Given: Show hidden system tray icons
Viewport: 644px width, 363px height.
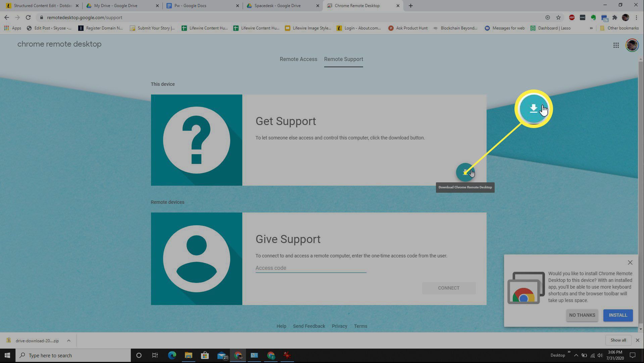Looking at the screenshot, I should click(x=576, y=355).
